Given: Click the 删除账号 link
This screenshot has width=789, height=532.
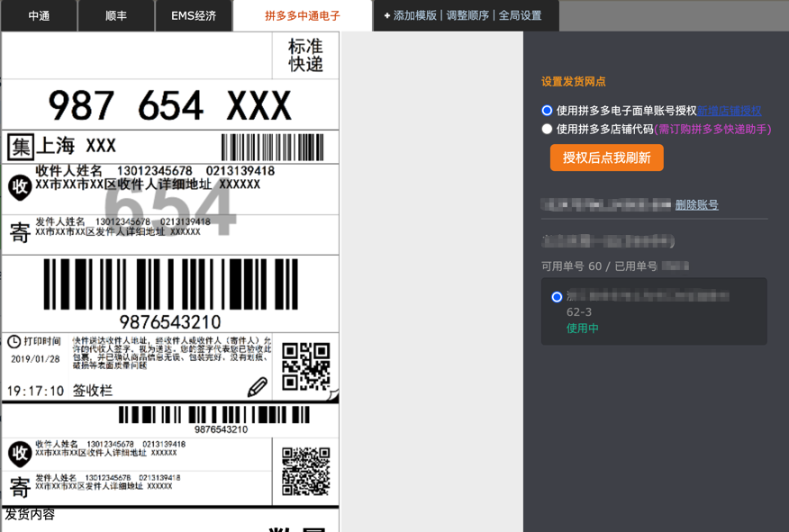Looking at the screenshot, I should coord(697,204).
